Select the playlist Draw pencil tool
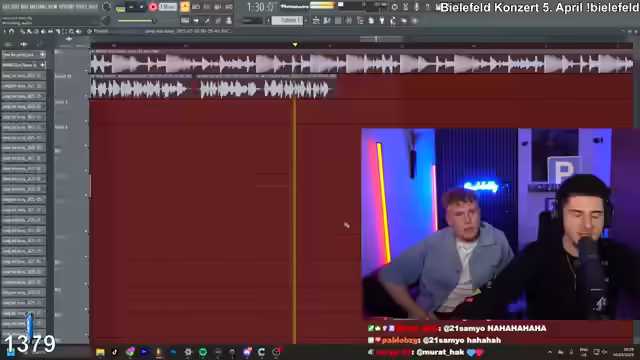 pos(23,31)
